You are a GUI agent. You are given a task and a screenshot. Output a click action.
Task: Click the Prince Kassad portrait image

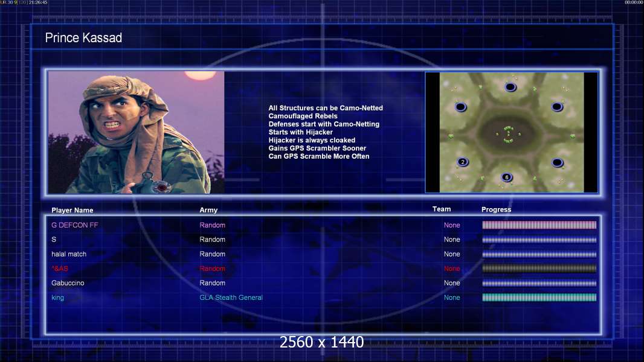pos(137,132)
